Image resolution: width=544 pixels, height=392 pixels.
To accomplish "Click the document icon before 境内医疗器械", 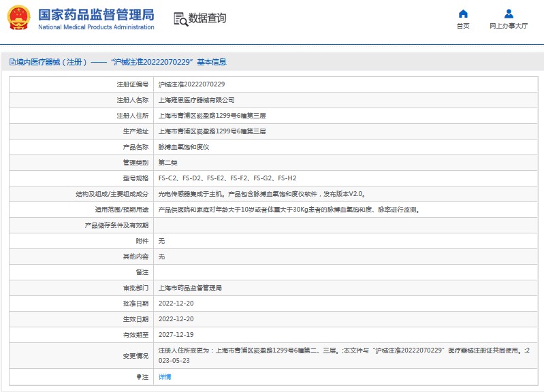I will point(12,62).
